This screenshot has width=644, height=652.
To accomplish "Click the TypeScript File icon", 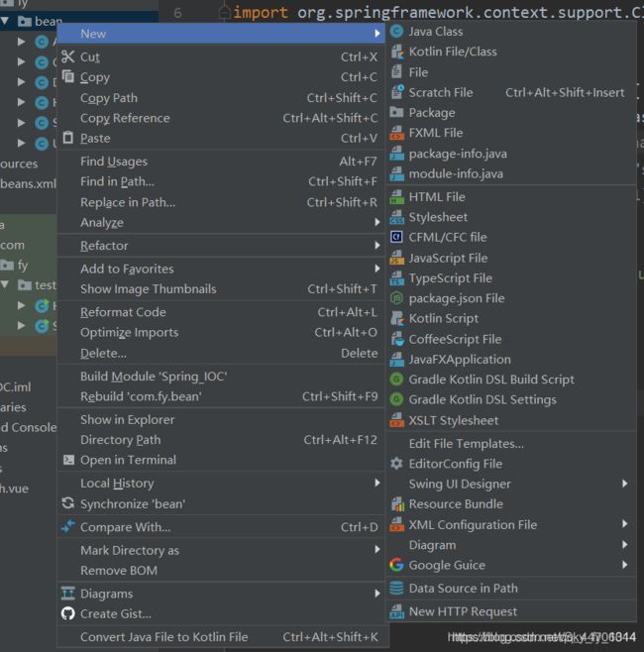I will (x=397, y=278).
